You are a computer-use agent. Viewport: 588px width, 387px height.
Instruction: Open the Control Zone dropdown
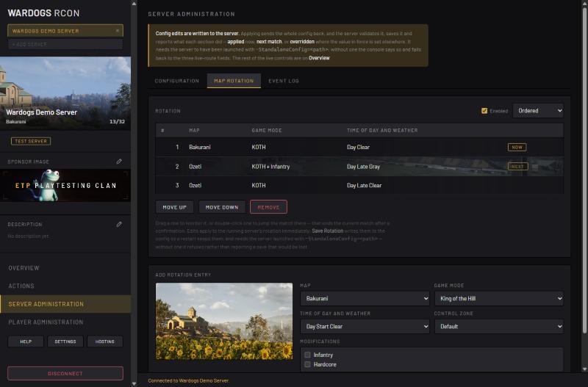point(499,326)
